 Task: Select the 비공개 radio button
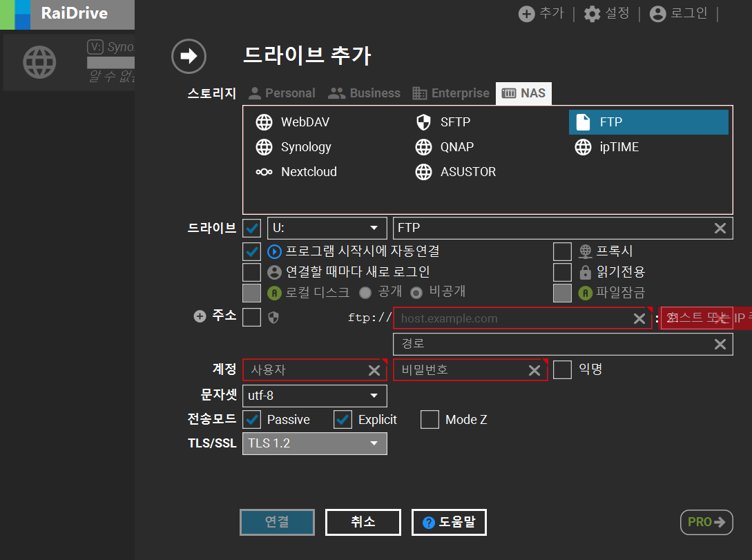[x=416, y=293]
